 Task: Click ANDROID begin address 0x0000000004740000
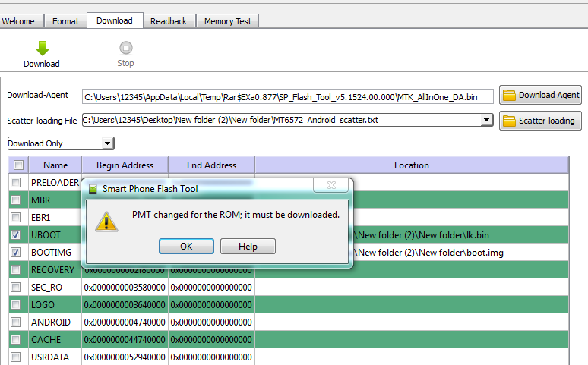click(x=125, y=323)
